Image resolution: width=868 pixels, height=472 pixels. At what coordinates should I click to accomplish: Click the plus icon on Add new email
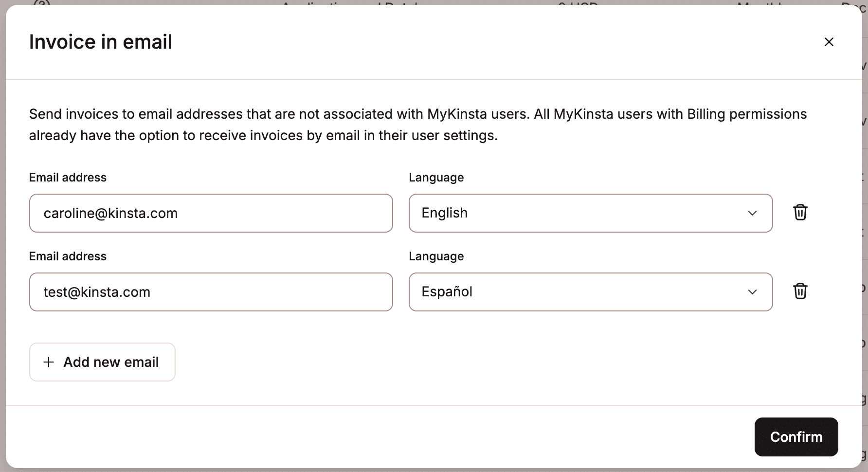pyautogui.click(x=48, y=362)
